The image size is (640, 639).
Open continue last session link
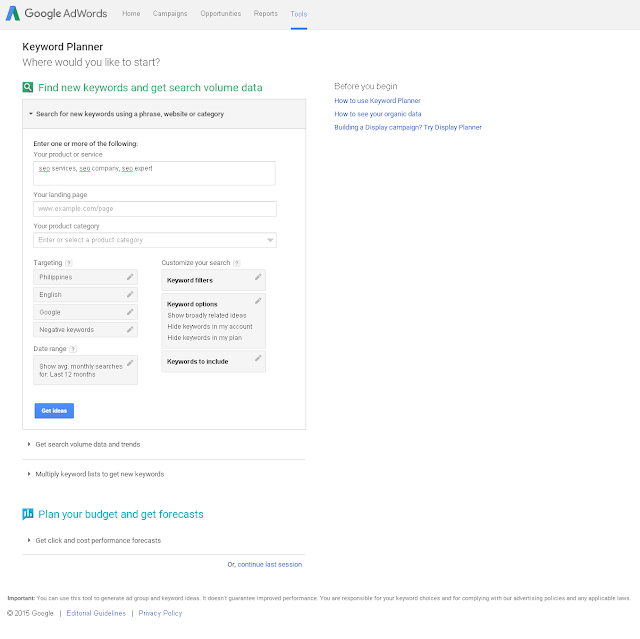270,565
